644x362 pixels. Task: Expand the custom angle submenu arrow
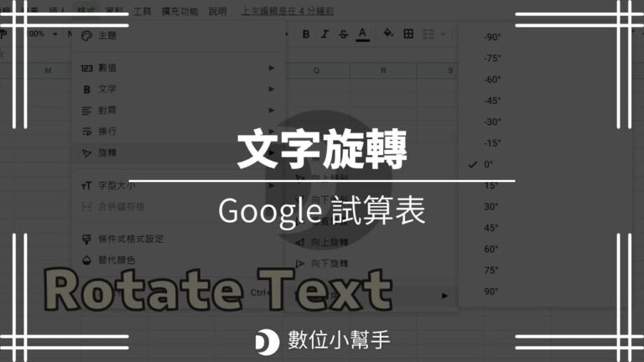[x=444, y=296]
